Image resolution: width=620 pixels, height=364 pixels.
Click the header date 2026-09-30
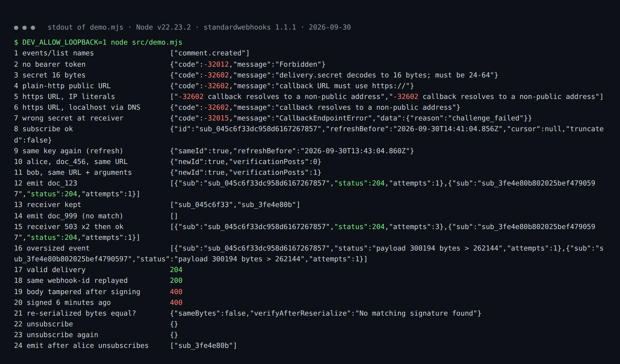tap(330, 27)
